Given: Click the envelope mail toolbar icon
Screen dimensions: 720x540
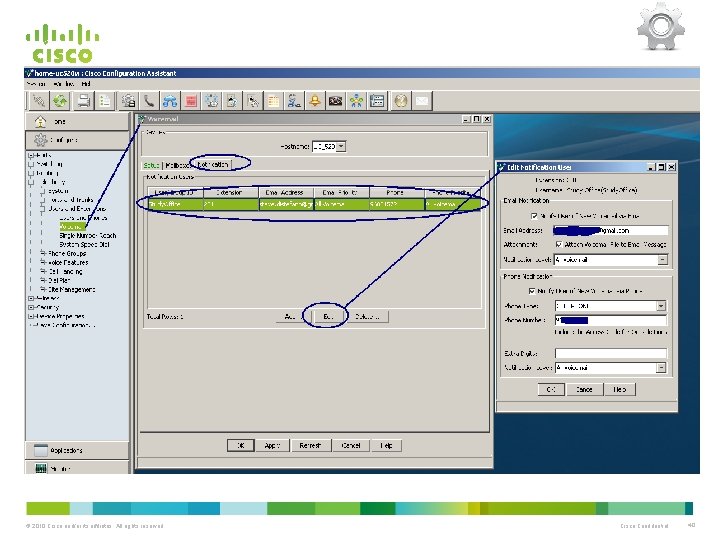Looking at the screenshot, I should tap(422, 101).
